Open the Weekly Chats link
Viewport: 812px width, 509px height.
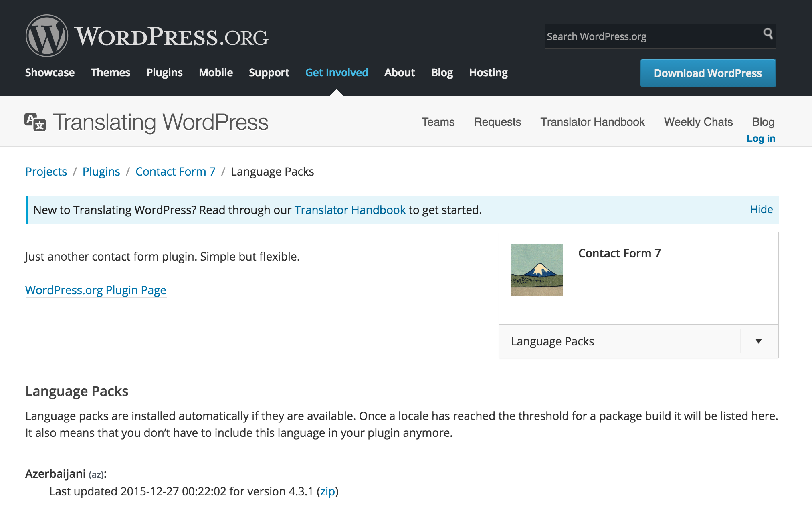tap(698, 122)
